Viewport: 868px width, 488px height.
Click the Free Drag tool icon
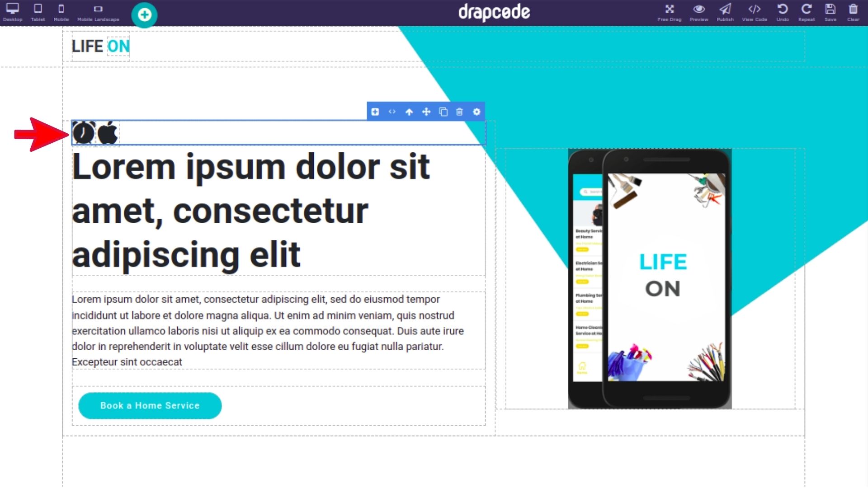coord(669,9)
